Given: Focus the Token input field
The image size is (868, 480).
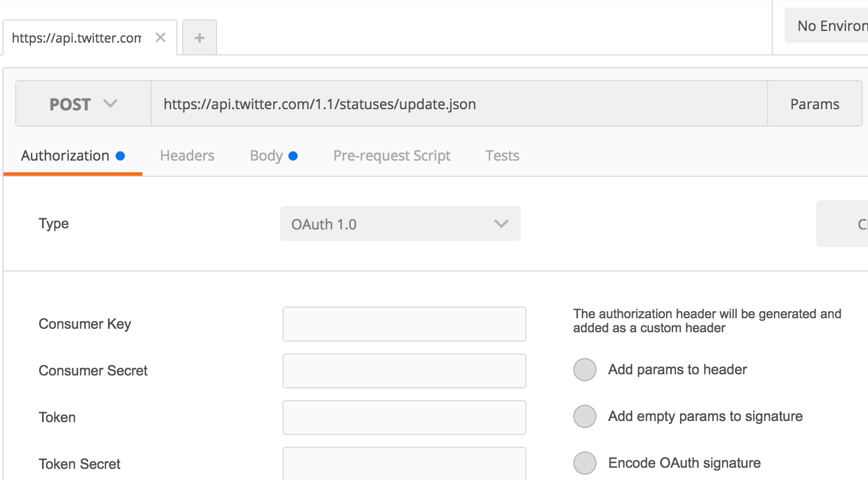Looking at the screenshot, I should point(405,418).
